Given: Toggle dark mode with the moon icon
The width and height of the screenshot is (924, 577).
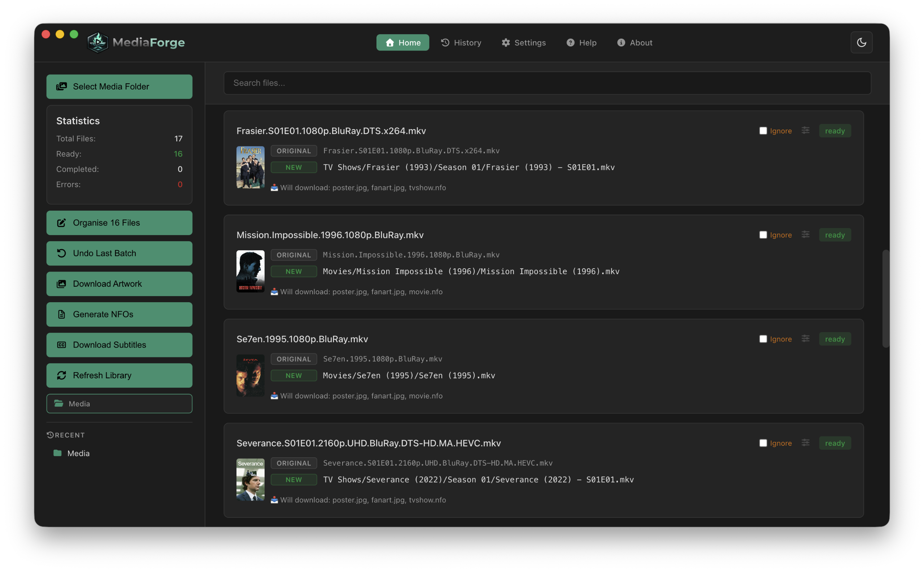Looking at the screenshot, I should pos(862,42).
